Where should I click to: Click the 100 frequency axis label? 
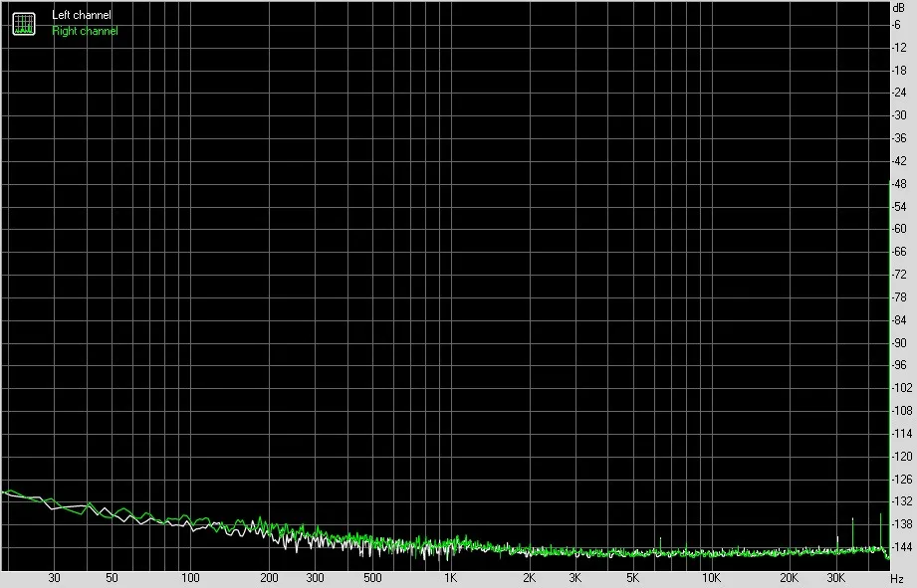[190, 578]
